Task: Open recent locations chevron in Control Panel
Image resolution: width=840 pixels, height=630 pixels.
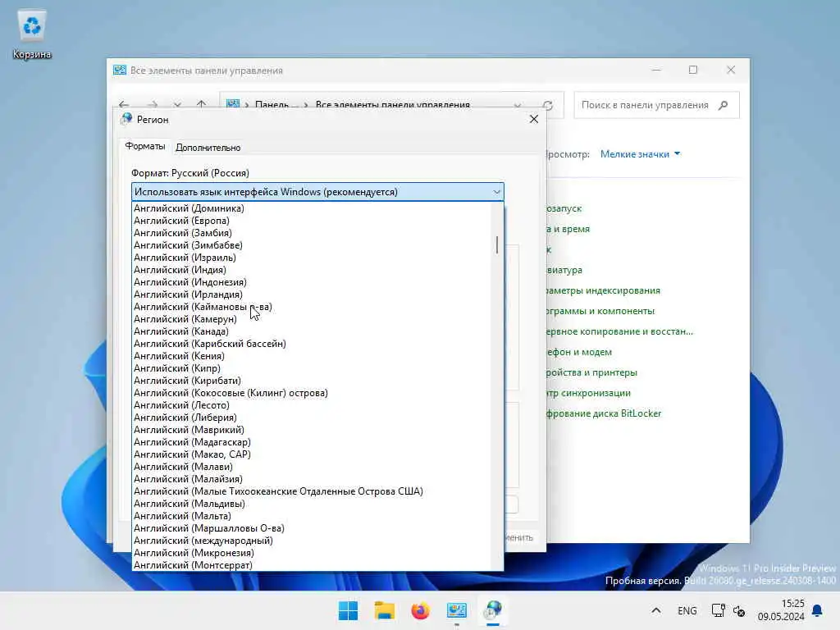Action: pos(177,104)
